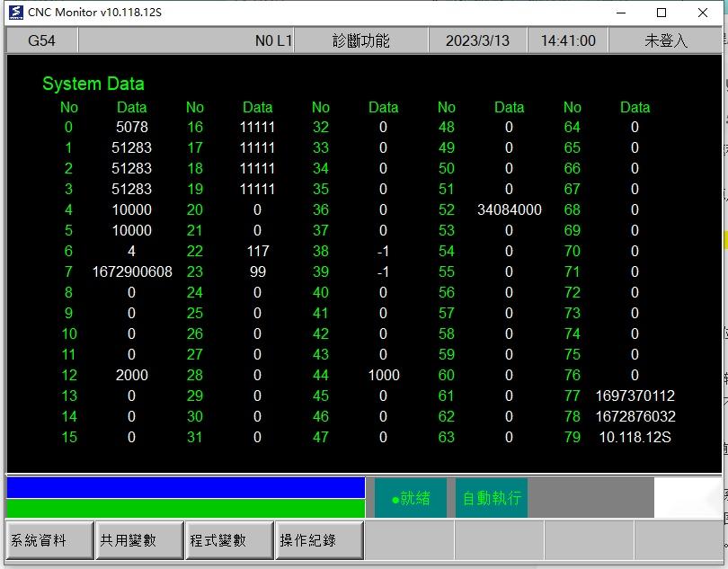Open the 診斷功能 diagnostic function menu
Image resolution: width=728 pixels, height=569 pixels.
point(363,40)
